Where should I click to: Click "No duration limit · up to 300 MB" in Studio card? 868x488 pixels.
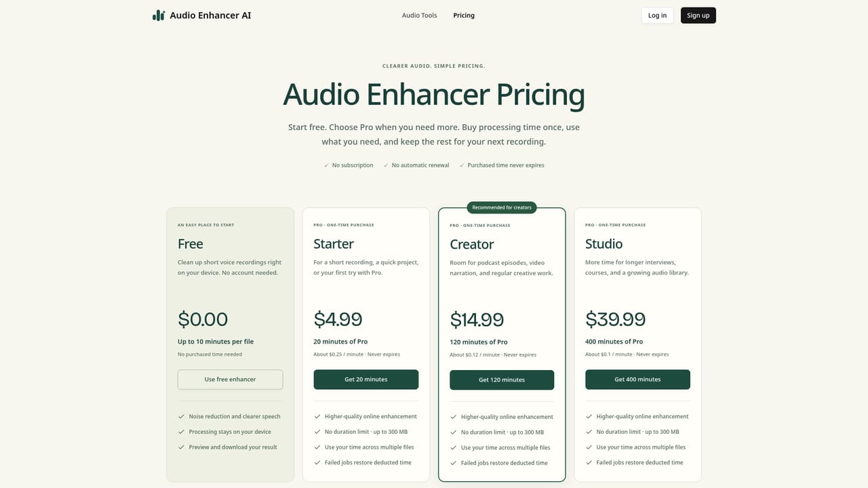coord(637,432)
